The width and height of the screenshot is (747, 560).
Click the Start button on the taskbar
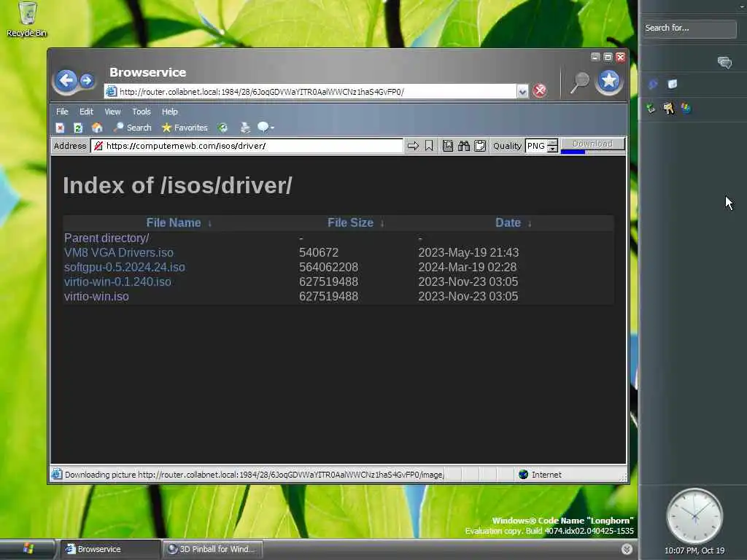28,549
